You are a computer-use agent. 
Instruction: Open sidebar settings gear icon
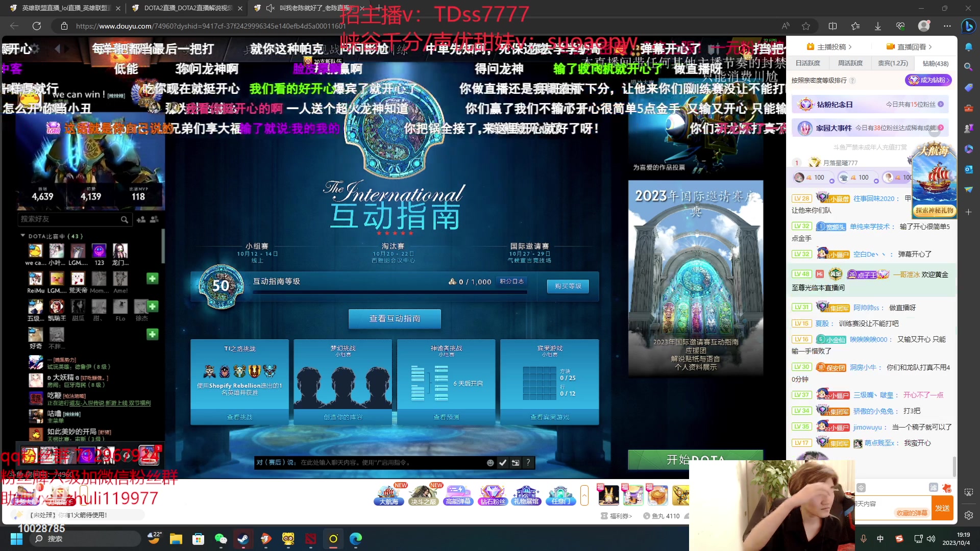tap(968, 515)
